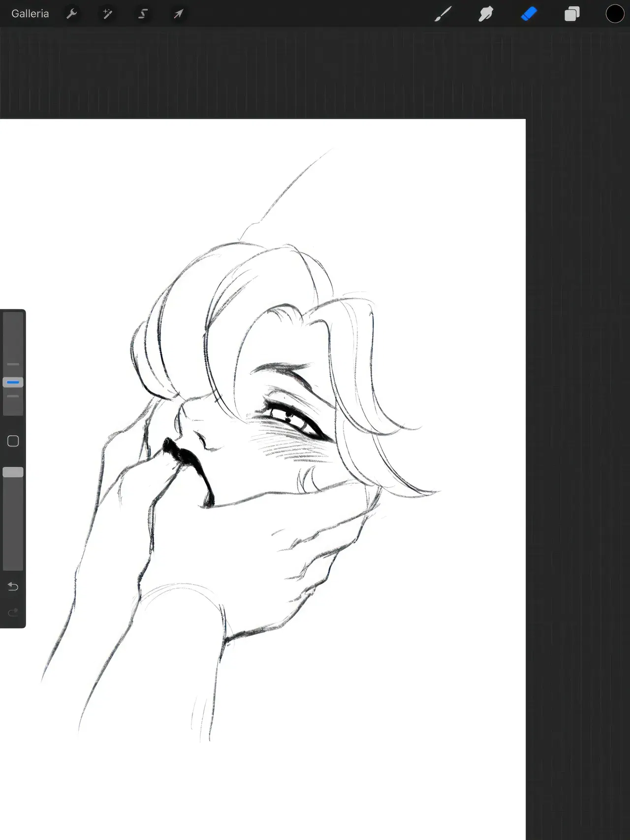Open the black color swatch picker
630x840 pixels.
(x=615, y=14)
